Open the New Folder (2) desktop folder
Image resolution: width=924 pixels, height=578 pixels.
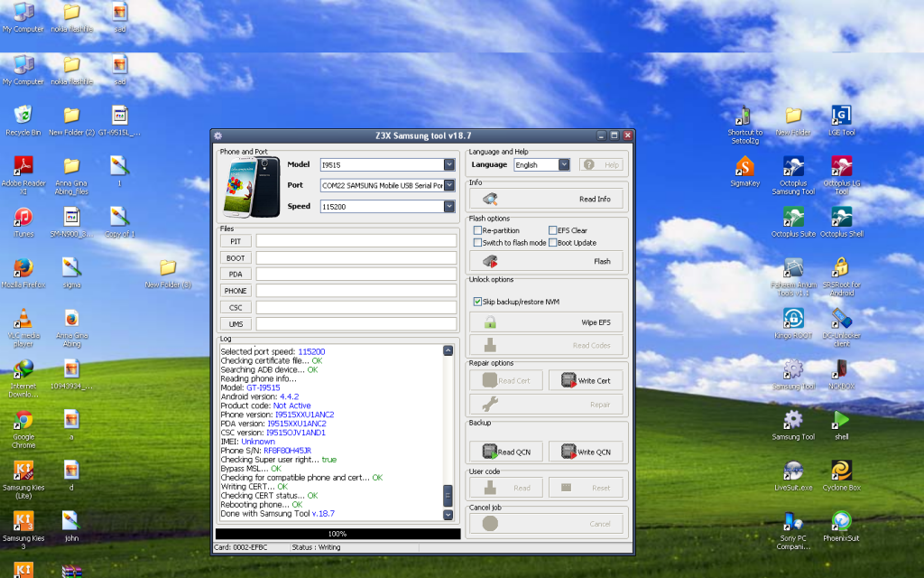point(71,120)
